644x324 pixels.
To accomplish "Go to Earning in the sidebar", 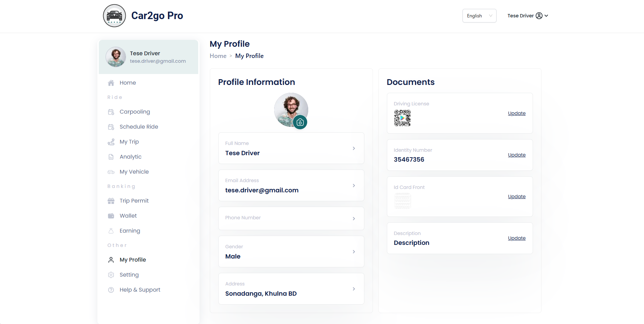I will pos(130,231).
